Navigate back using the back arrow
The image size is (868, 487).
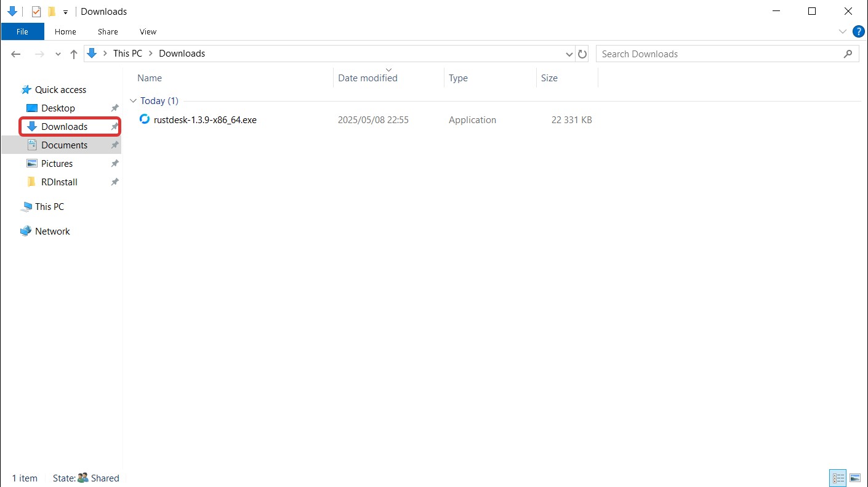(x=15, y=54)
